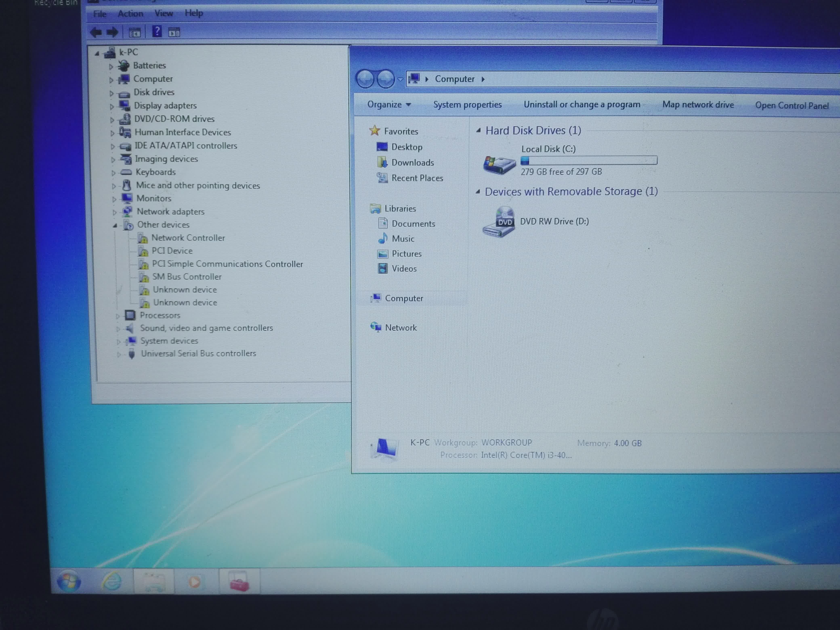Click the Show/Hide Console Tree toolbar icon
The image size is (840, 630).
tap(134, 32)
